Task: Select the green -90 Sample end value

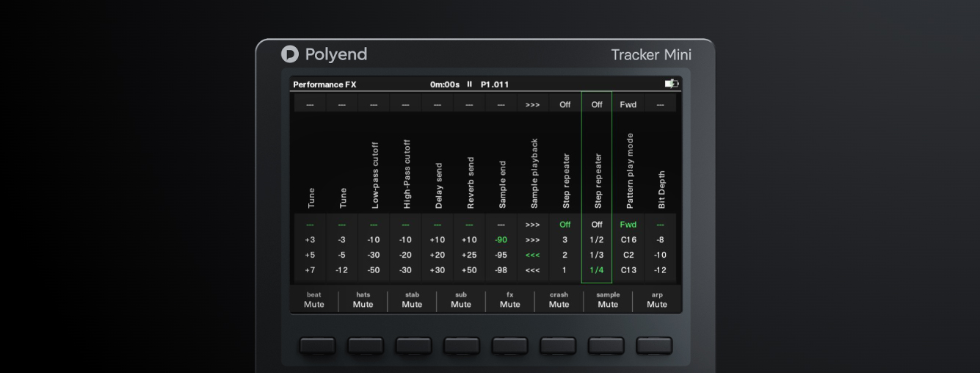Action: pyautogui.click(x=501, y=240)
